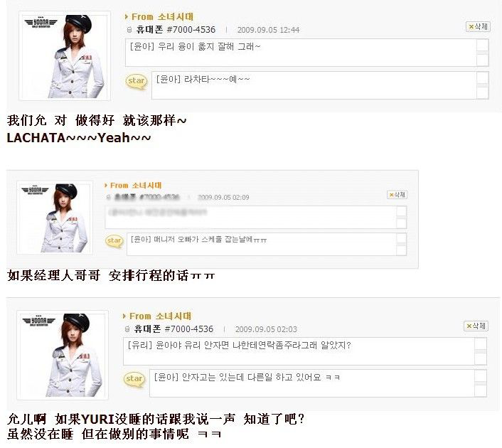This screenshot has width=502, height=448.
Task: Click the arrow icon before third From 소녀시대
Action: 124,316
